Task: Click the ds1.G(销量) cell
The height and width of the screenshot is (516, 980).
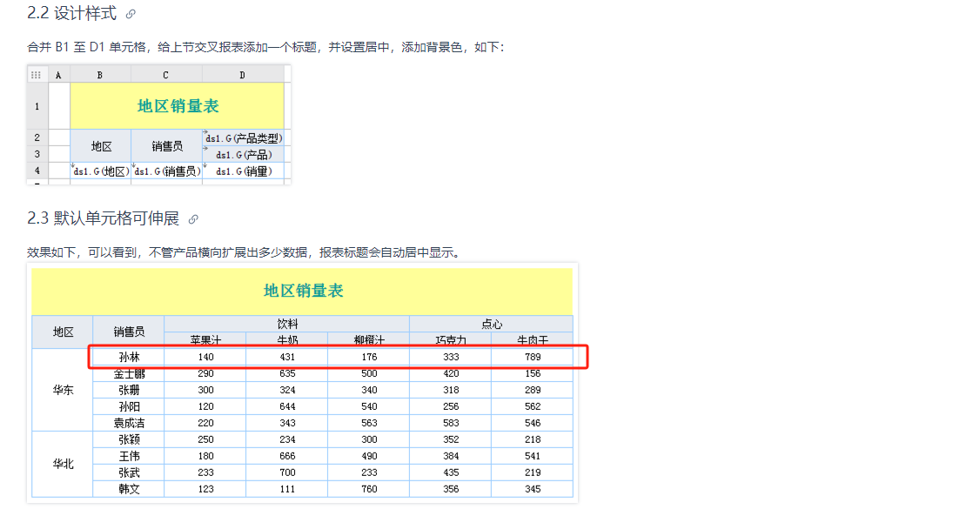Action: point(244,171)
